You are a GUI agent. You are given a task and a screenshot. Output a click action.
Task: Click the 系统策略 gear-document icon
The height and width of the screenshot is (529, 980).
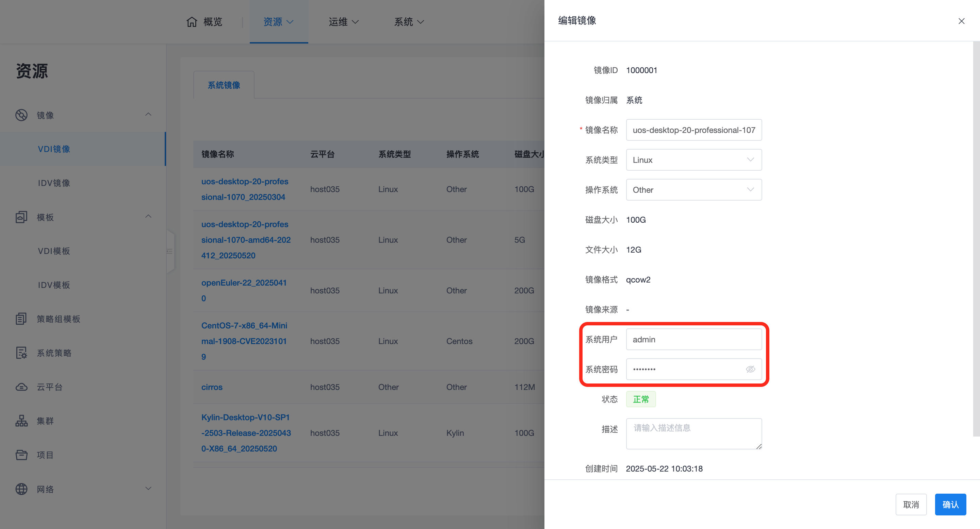coord(21,353)
